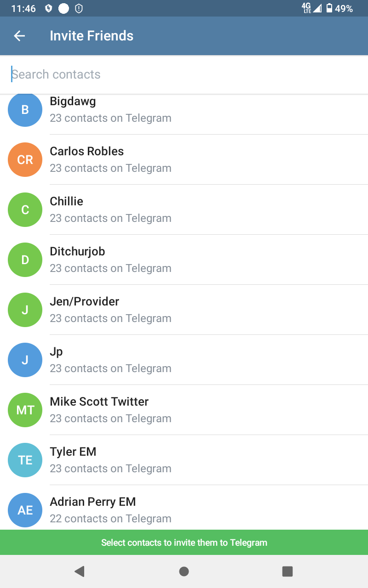Tap the green invite banner
The width and height of the screenshot is (368, 588).
[x=184, y=543]
